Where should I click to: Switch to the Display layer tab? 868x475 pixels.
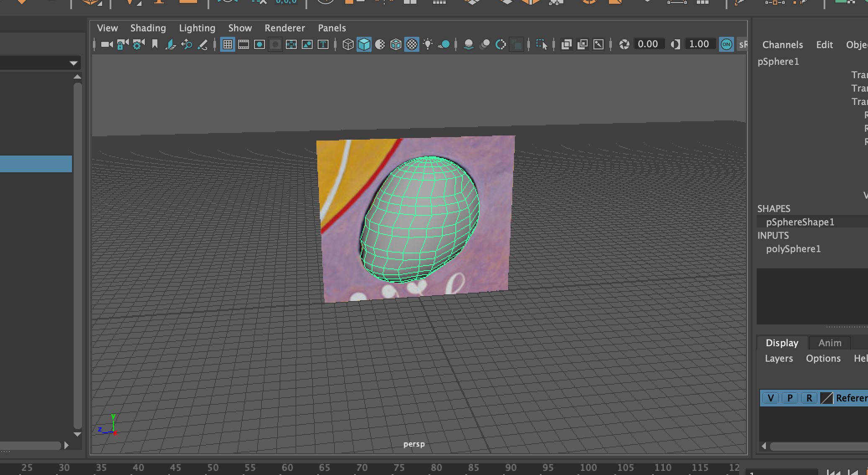(x=782, y=343)
